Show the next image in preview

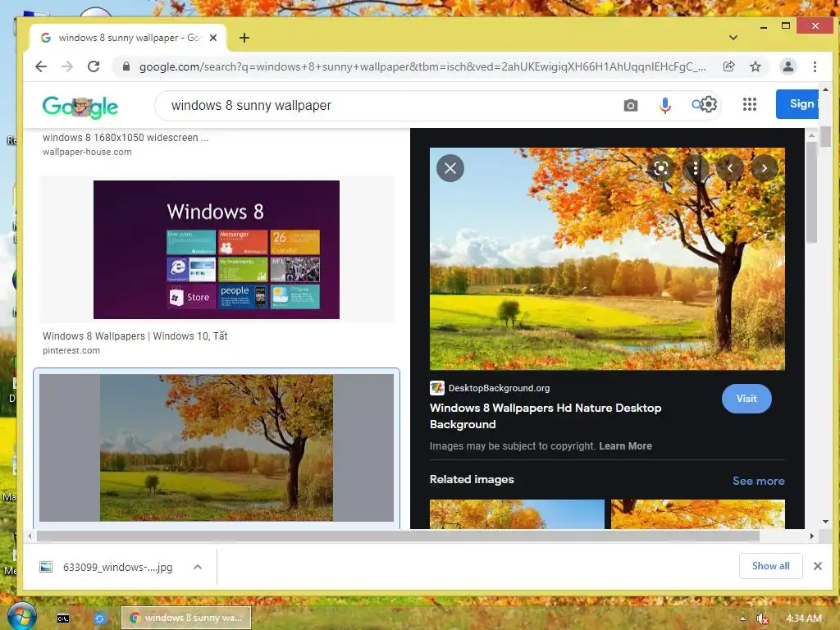pos(765,168)
